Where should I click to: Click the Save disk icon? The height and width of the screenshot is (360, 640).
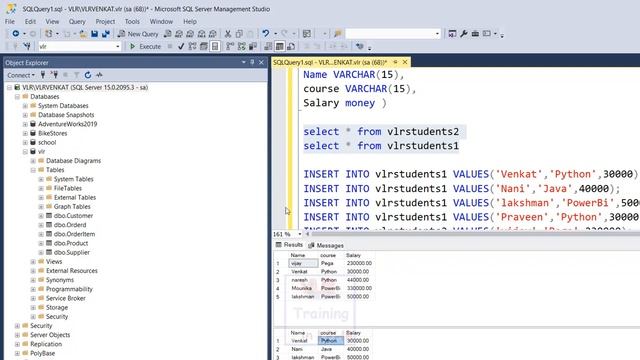94,34
